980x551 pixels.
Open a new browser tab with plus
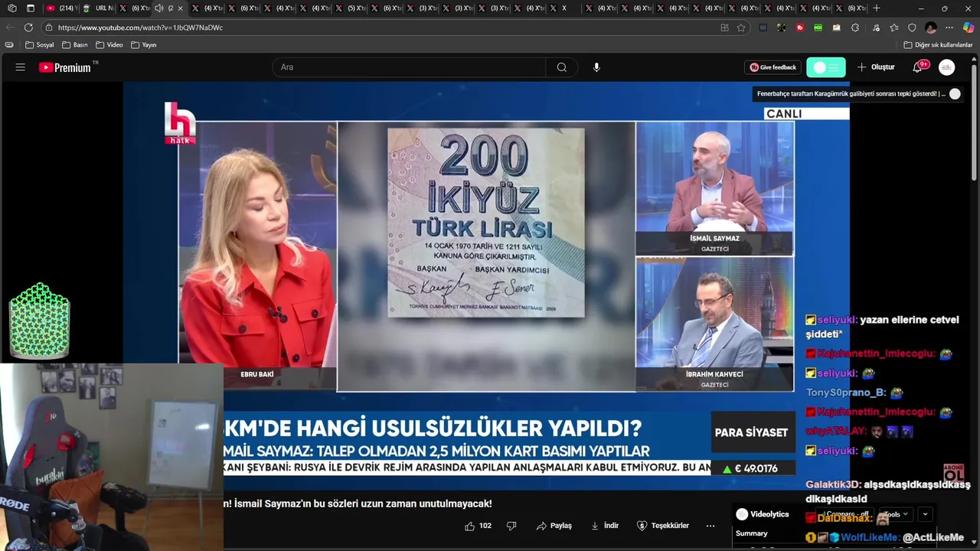(x=877, y=8)
